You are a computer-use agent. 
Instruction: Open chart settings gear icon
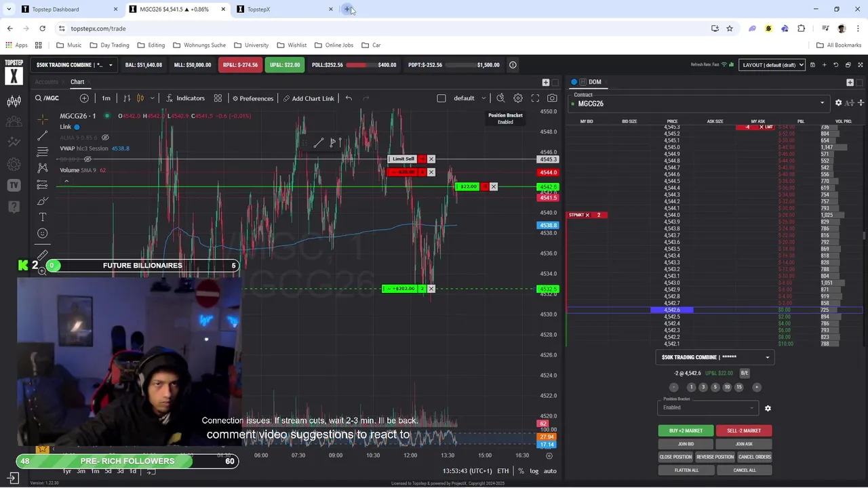[x=518, y=98]
